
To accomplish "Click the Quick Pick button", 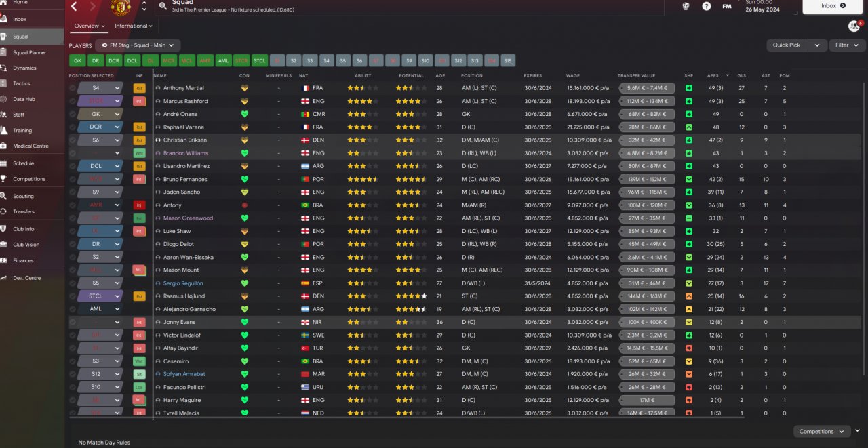I will [787, 45].
